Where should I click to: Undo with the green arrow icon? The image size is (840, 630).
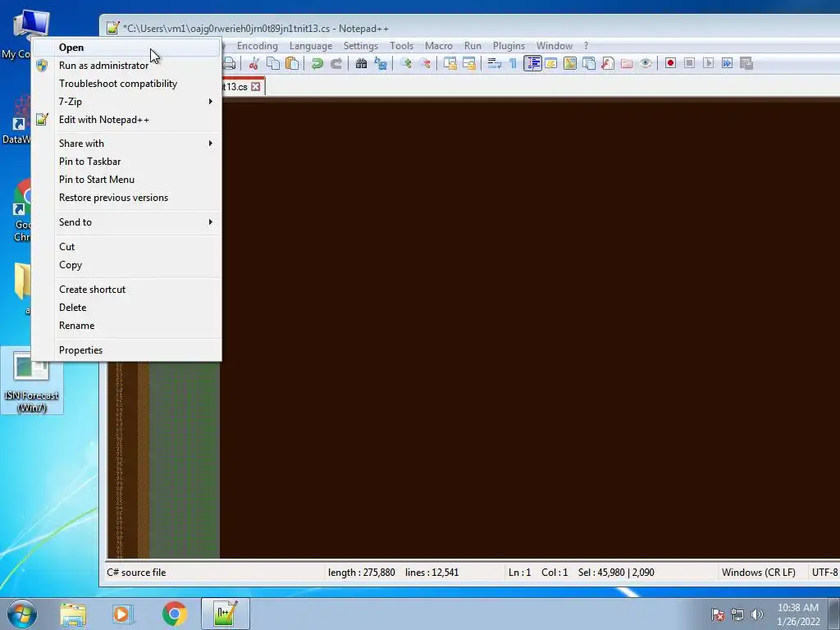click(x=317, y=63)
